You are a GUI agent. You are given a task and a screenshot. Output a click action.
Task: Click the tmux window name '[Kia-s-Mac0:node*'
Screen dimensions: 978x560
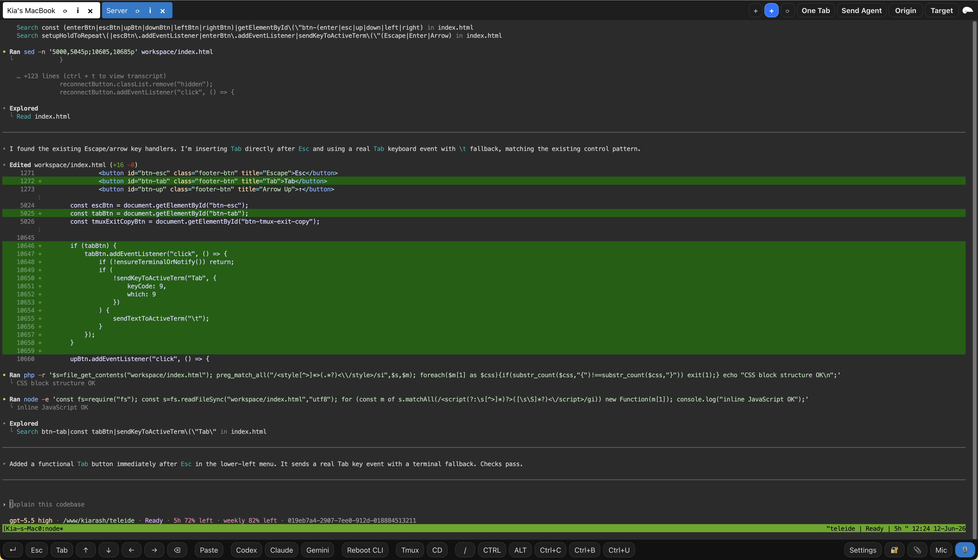[34, 528]
